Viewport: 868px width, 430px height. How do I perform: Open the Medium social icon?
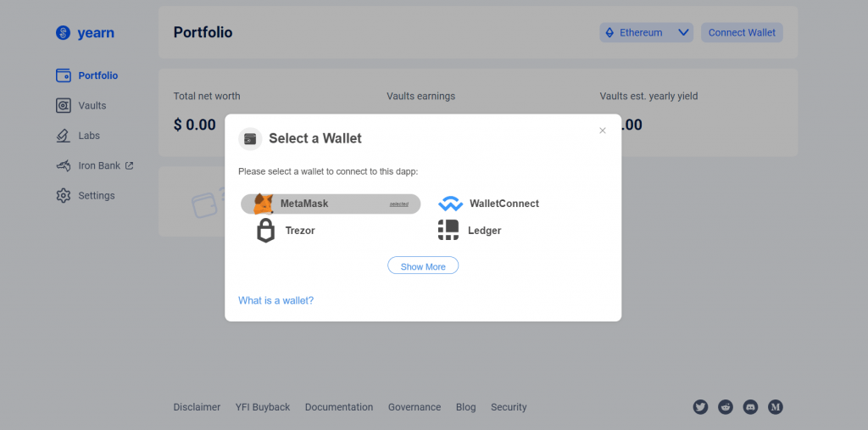pos(775,407)
